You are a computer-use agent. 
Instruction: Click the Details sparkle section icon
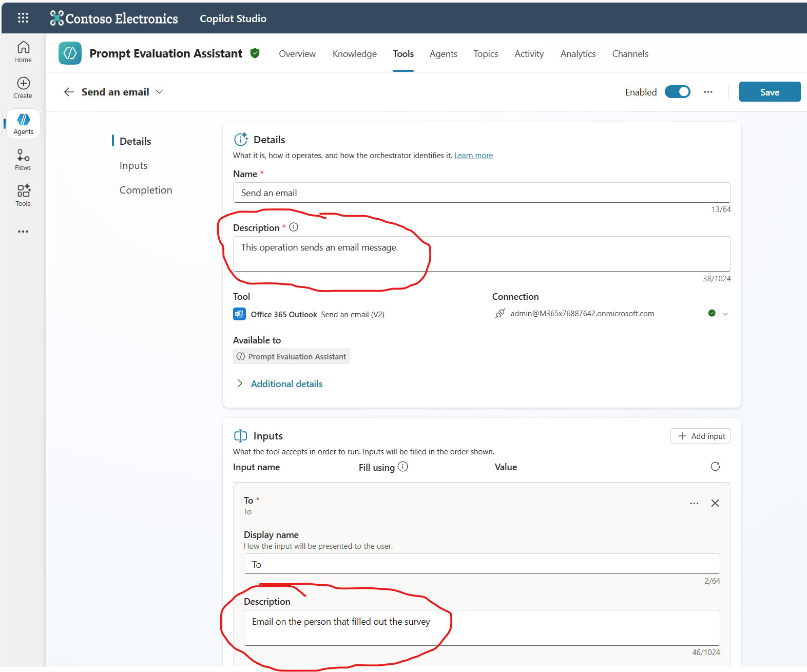241,139
